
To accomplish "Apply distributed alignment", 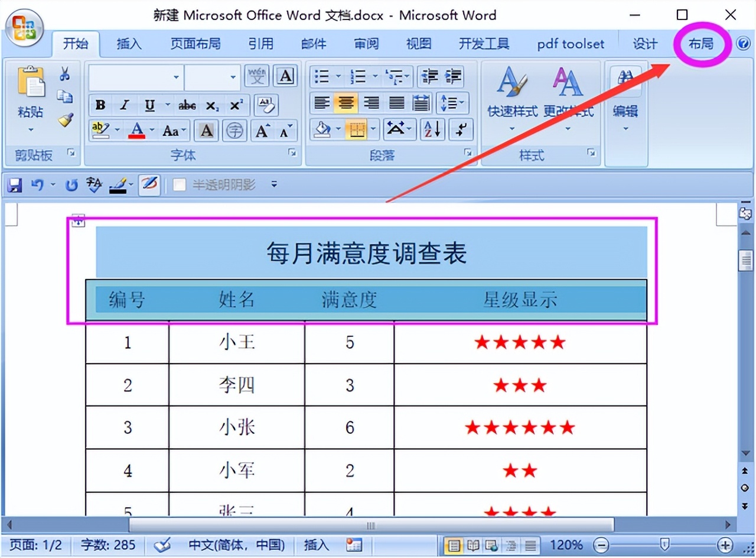I will click(x=421, y=103).
